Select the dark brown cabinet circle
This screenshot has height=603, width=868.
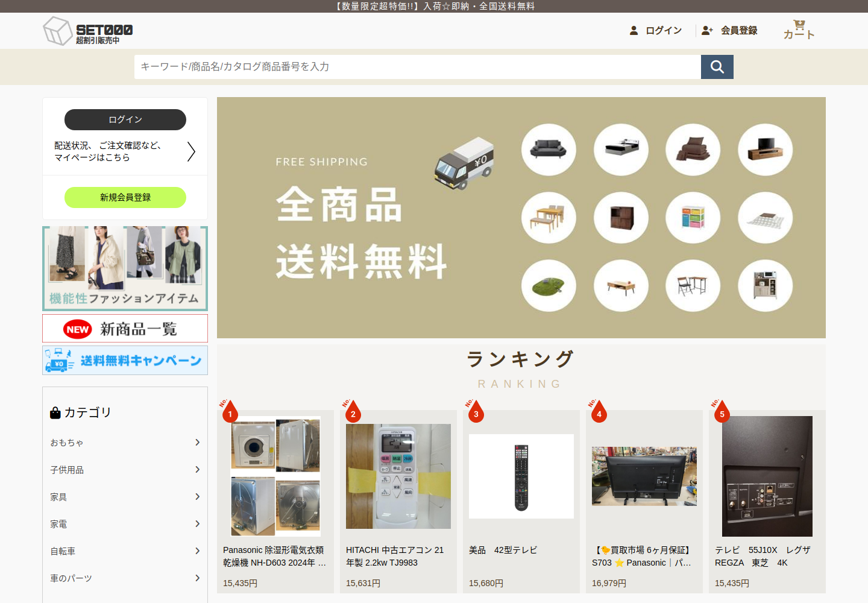coord(621,218)
